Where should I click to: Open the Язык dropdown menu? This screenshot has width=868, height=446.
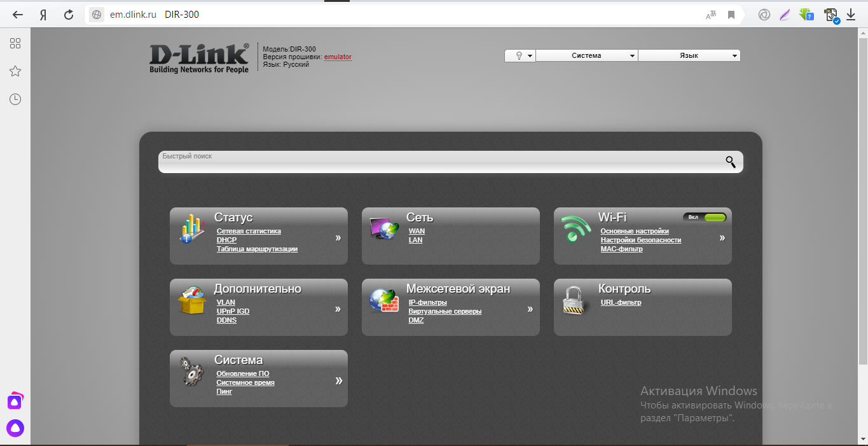[x=689, y=56]
